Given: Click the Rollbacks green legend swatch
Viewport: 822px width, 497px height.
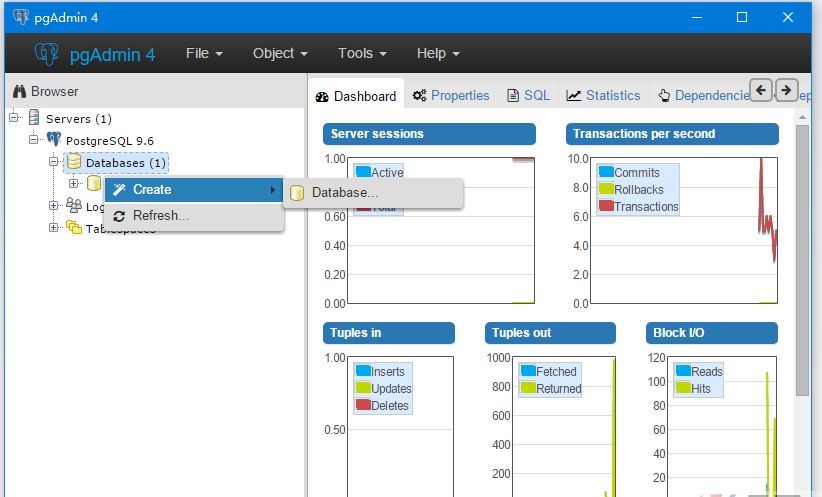Looking at the screenshot, I should (x=606, y=188).
